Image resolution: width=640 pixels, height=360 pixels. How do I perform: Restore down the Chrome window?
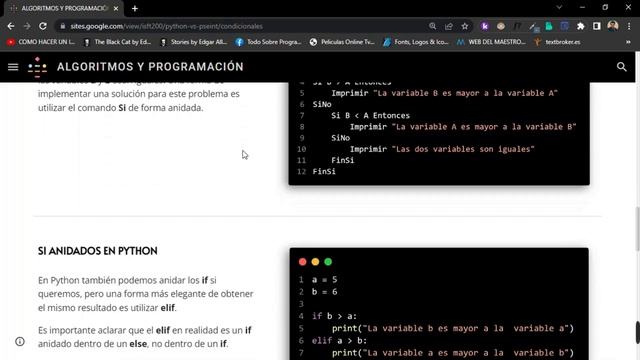tap(605, 7)
